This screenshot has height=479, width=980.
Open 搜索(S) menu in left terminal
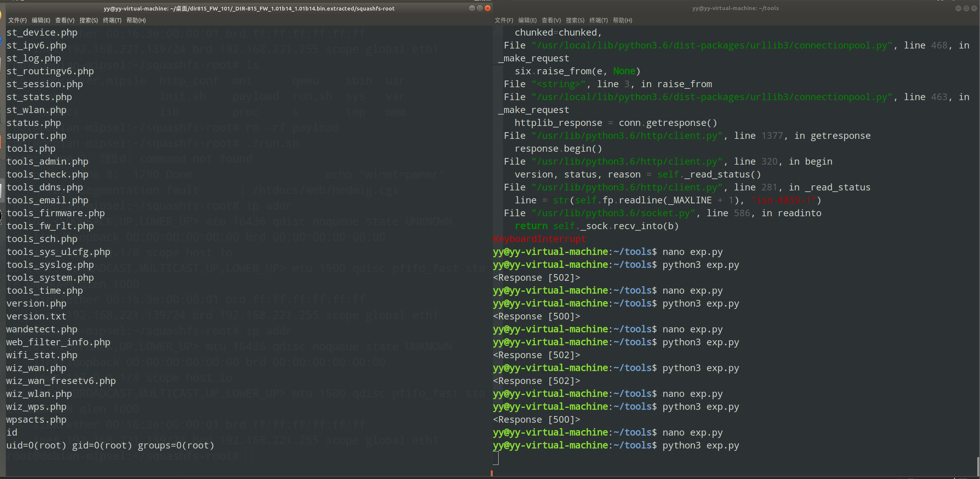pos(88,20)
